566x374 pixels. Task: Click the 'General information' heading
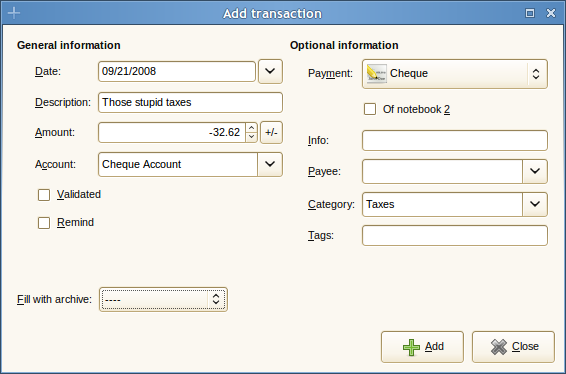click(69, 45)
